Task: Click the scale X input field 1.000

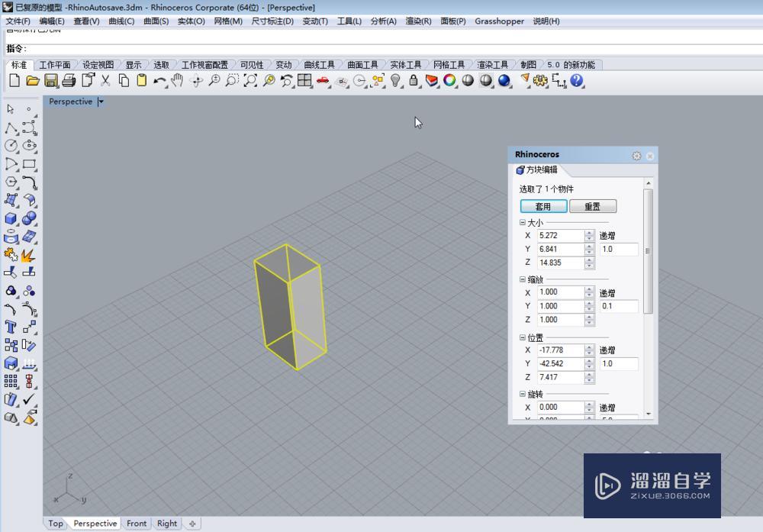Action: click(561, 292)
